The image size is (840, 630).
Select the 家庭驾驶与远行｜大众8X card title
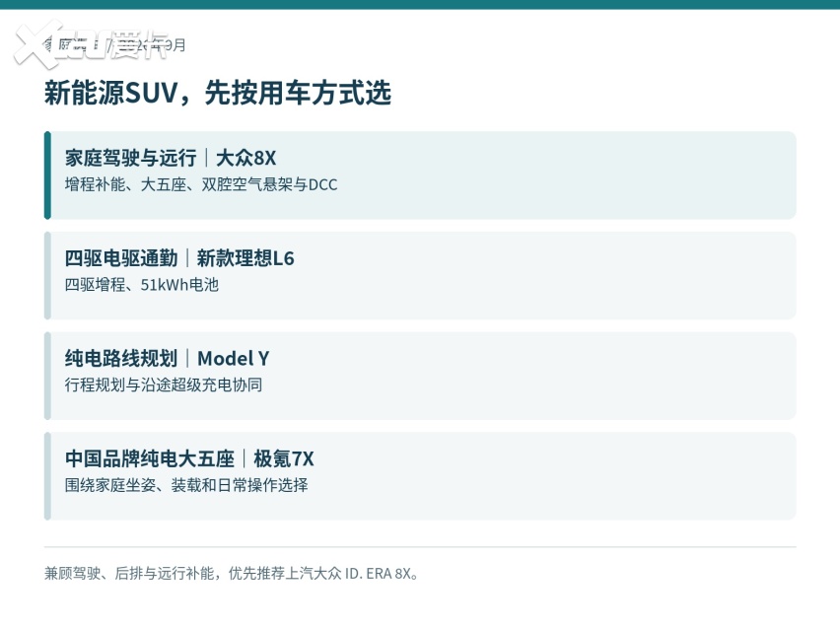tap(171, 158)
